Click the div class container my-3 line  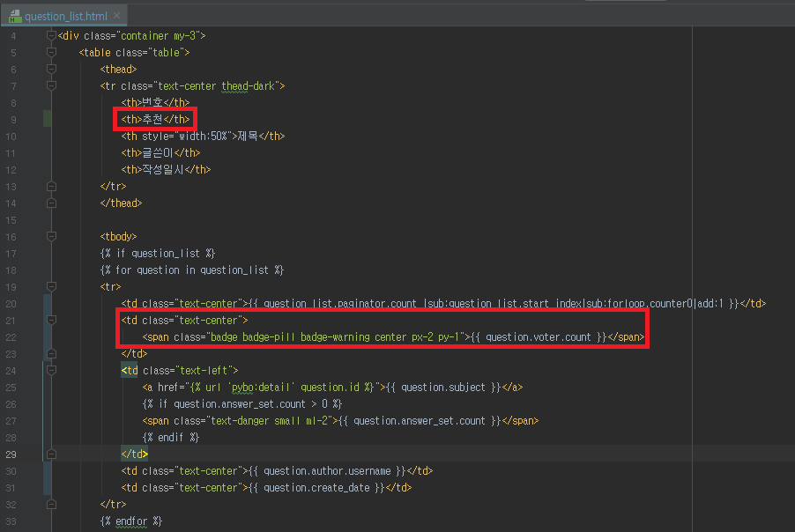coord(132,36)
